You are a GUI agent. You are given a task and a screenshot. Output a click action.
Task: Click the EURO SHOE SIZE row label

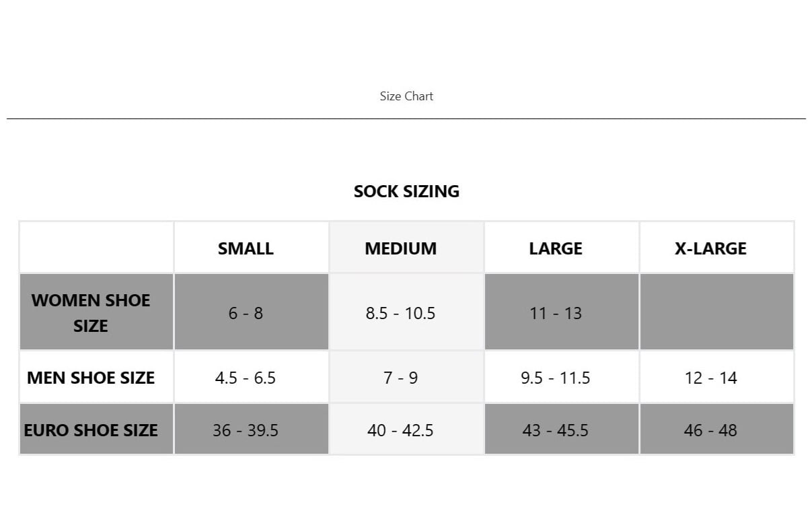click(91, 430)
